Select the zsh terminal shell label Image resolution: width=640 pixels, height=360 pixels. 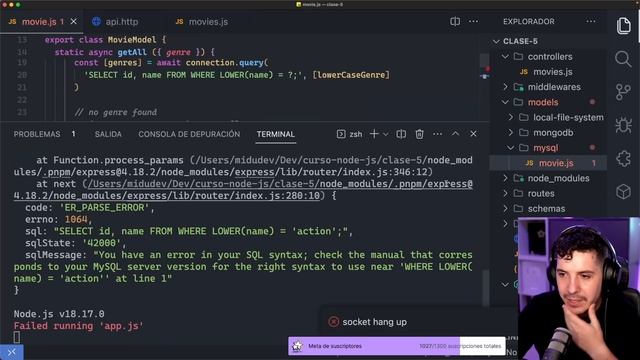pos(350,134)
